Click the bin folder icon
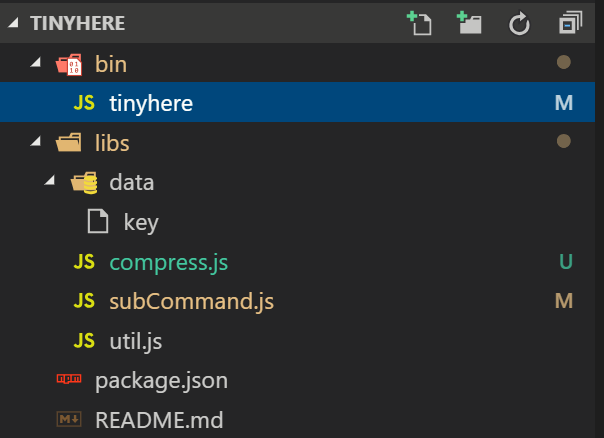The width and height of the screenshot is (604, 438). point(69,65)
